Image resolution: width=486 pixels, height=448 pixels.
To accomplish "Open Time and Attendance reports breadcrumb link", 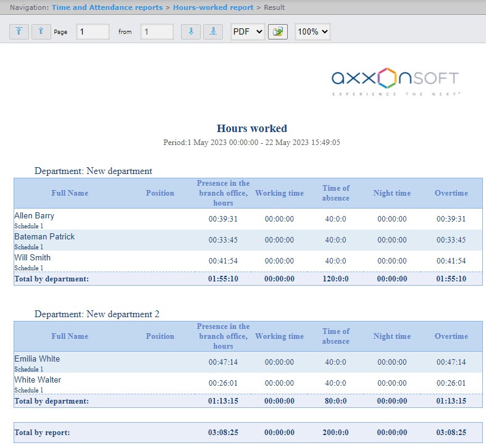I will (107, 7).
